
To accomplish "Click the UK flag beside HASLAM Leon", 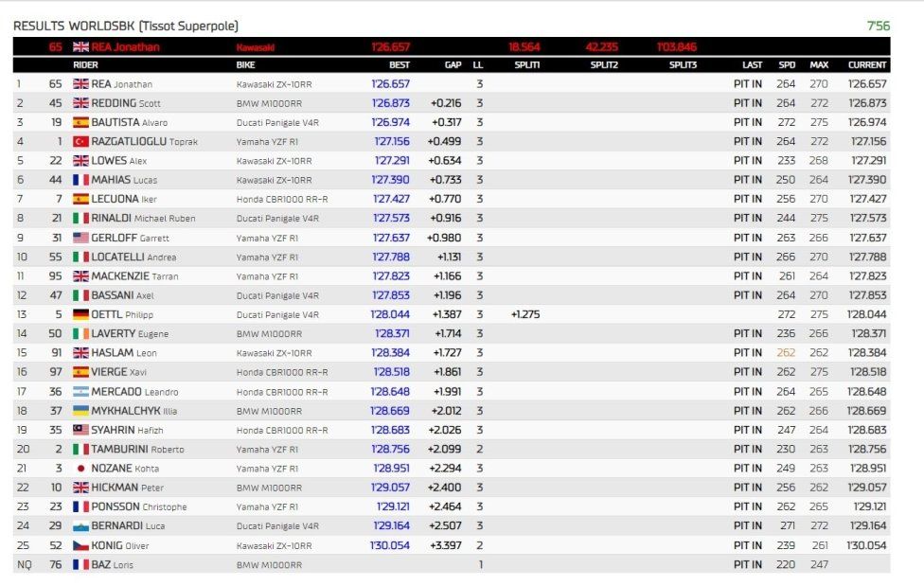I will point(80,352).
